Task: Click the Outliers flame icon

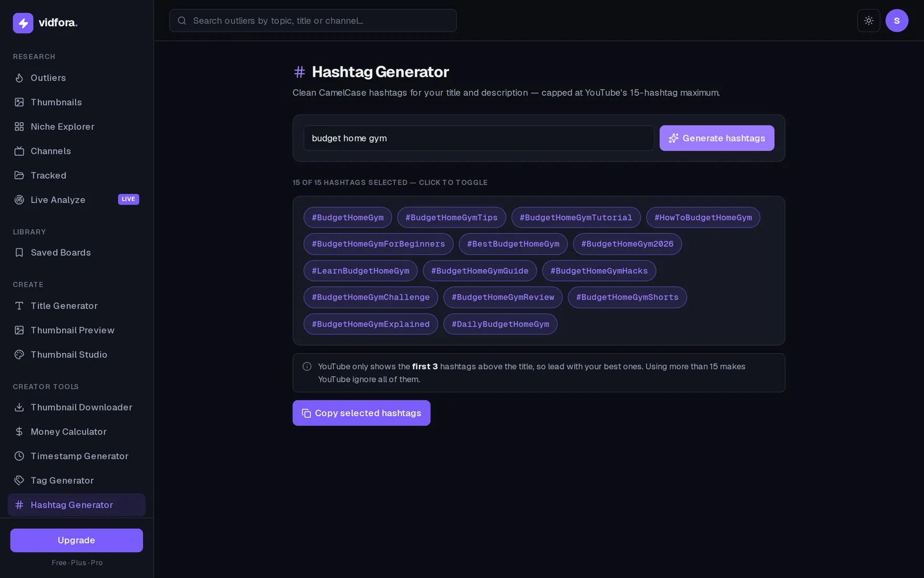Action: (19, 78)
